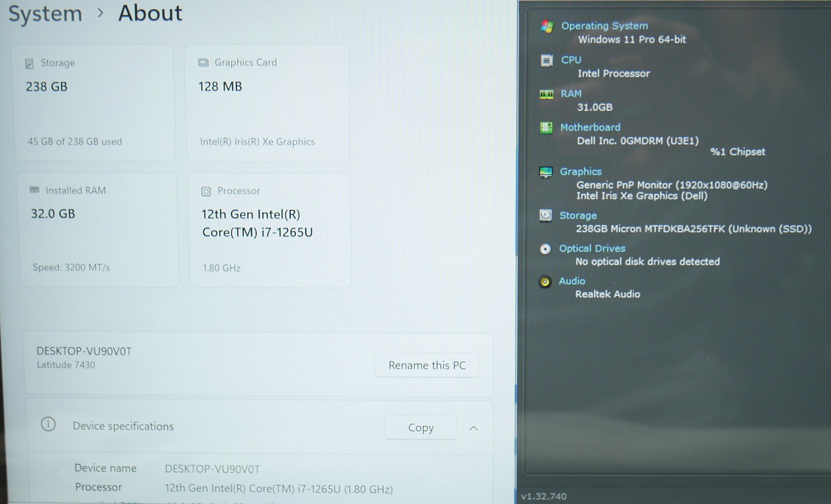Open the Motherboard section in Speccy
This screenshot has height=504, width=831.
pos(590,127)
